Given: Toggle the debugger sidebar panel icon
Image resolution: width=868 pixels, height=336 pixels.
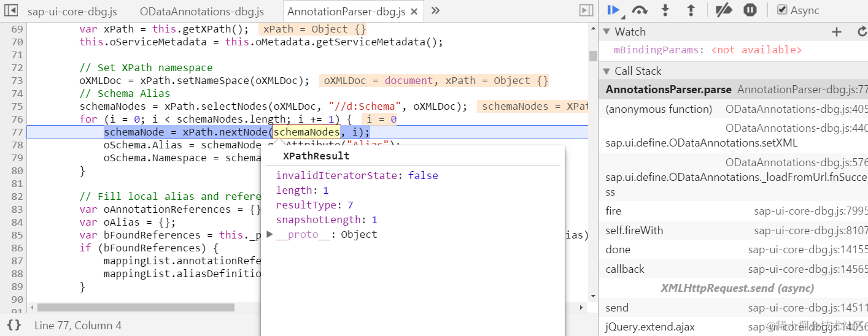Looking at the screenshot, I should coord(586,10).
